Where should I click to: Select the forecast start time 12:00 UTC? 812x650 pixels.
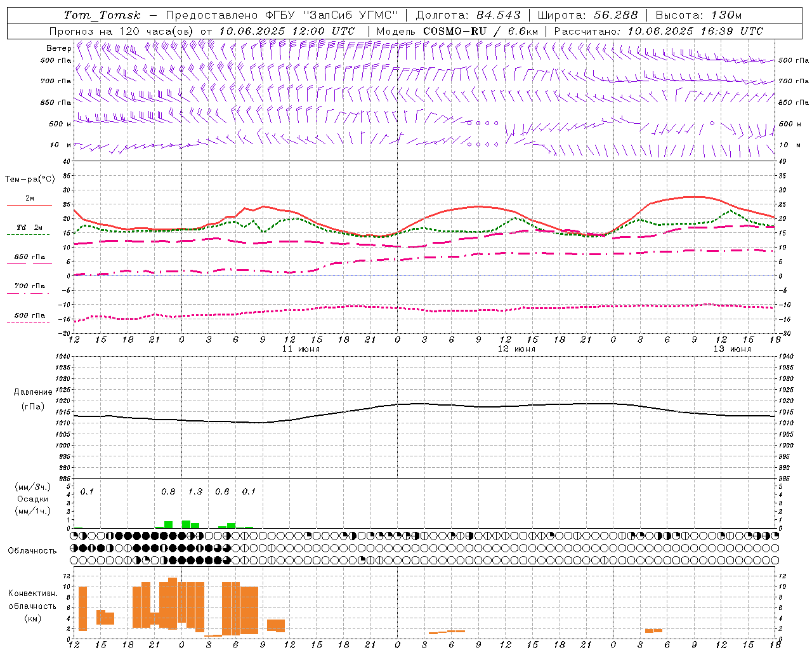coord(324,31)
